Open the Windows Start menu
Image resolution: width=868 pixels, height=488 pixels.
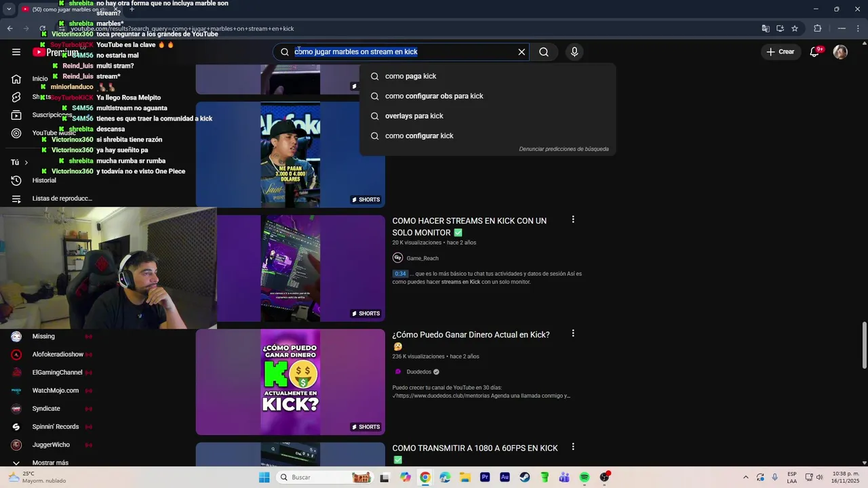[264, 477]
